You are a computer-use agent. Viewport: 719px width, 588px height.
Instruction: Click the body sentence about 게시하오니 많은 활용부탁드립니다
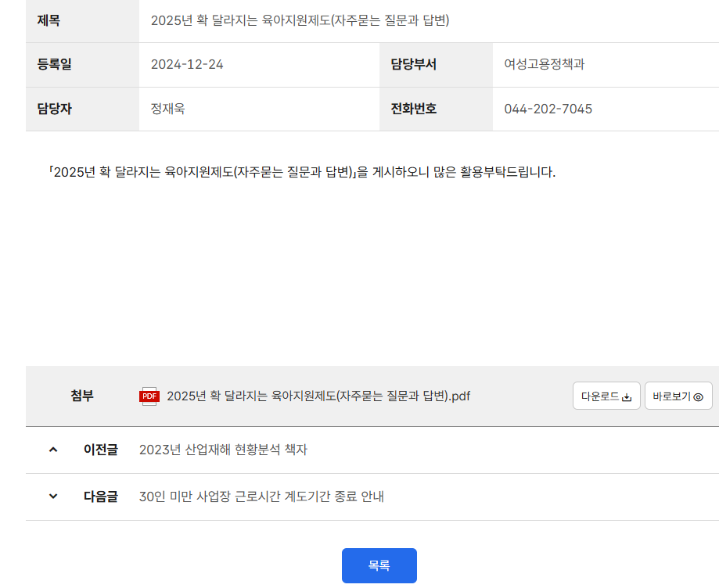coord(302,172)
